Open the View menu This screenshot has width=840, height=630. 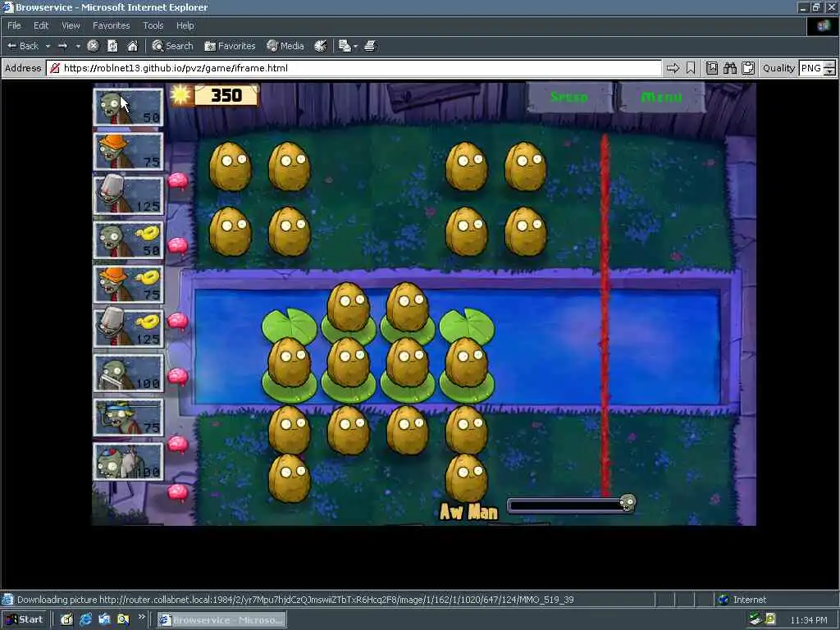71,25
